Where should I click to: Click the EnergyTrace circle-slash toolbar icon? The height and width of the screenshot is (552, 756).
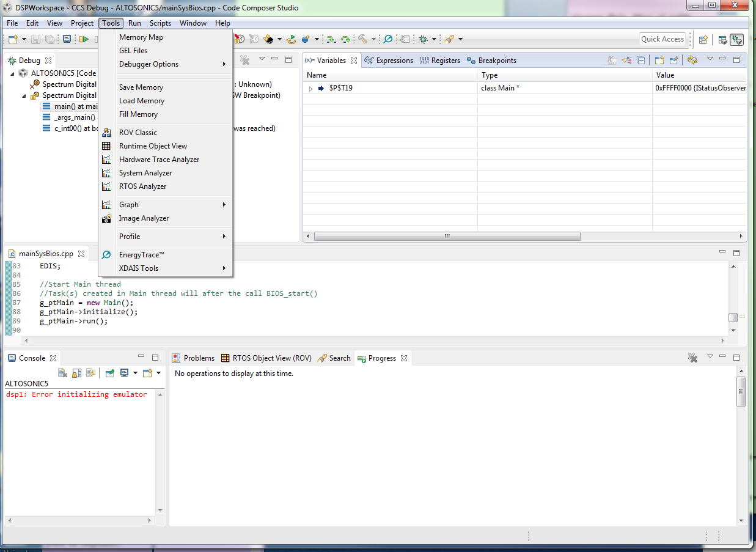click(x=388, y=39)
